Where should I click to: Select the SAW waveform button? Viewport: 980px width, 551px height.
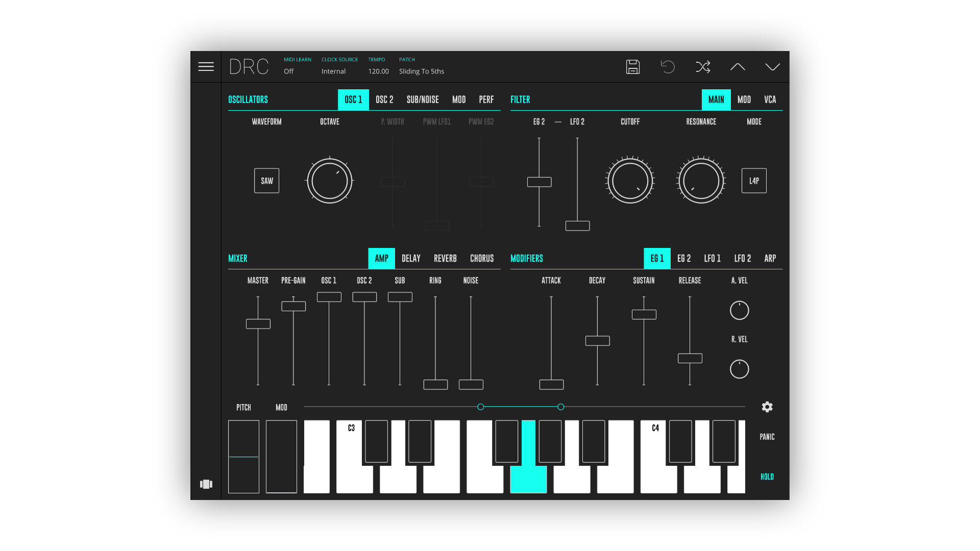point(266,180)
